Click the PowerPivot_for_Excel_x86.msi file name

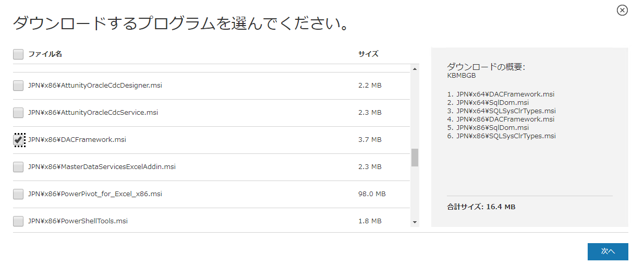95,194
